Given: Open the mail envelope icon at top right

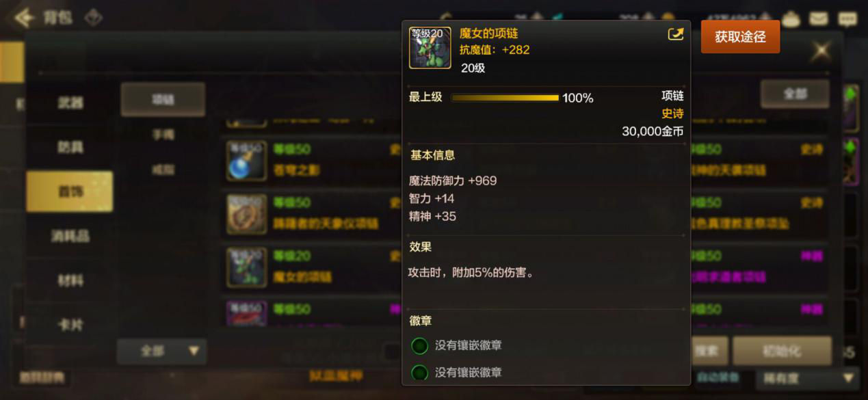Looking at the screenshot, I should click(819, 18).
